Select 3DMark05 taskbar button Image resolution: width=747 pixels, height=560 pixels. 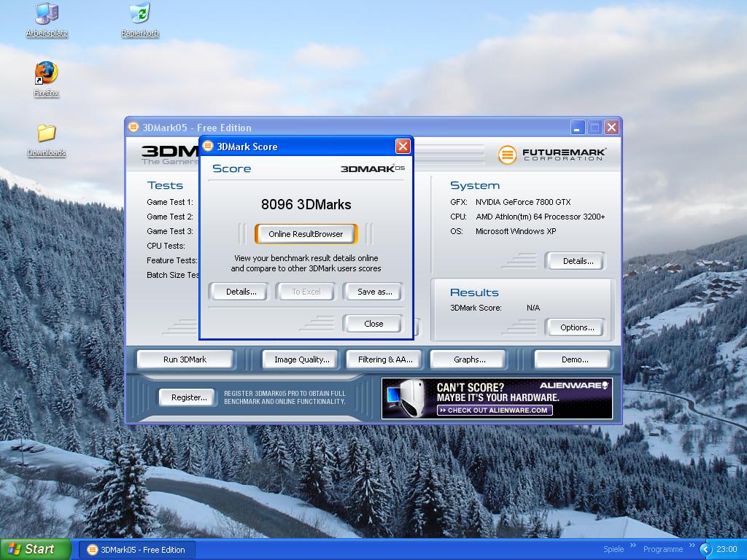[x=136, y=550]
